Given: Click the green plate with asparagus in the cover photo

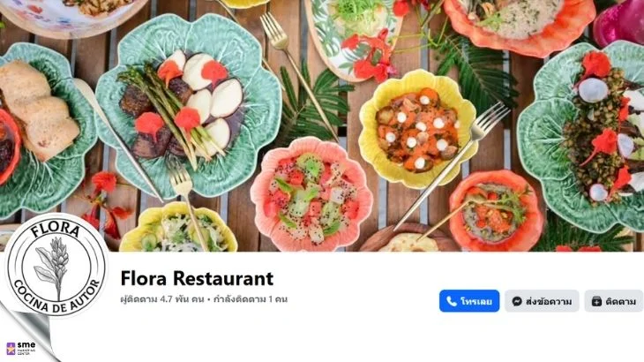Looking at the screenshot, I should click(x=188, y=105).
